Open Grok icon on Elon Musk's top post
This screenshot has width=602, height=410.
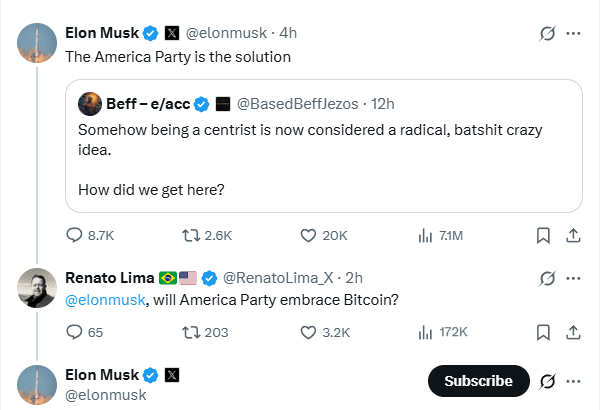[547, 33]
